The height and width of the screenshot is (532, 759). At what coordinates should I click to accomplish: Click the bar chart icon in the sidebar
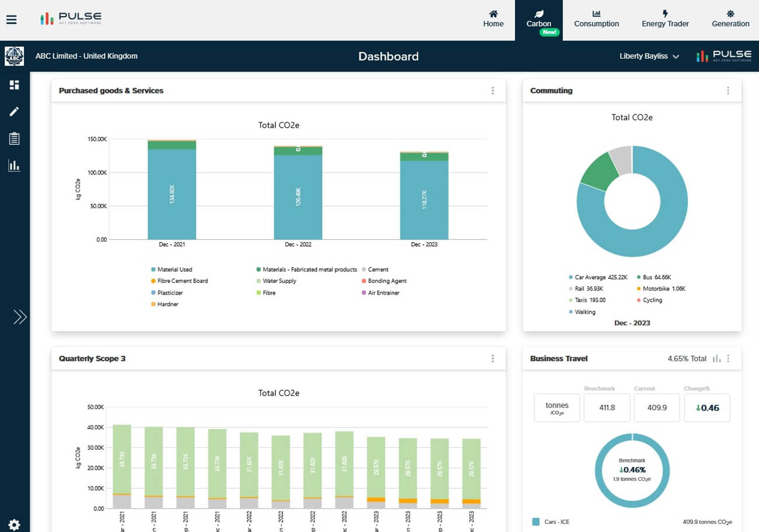click(14, 166)
